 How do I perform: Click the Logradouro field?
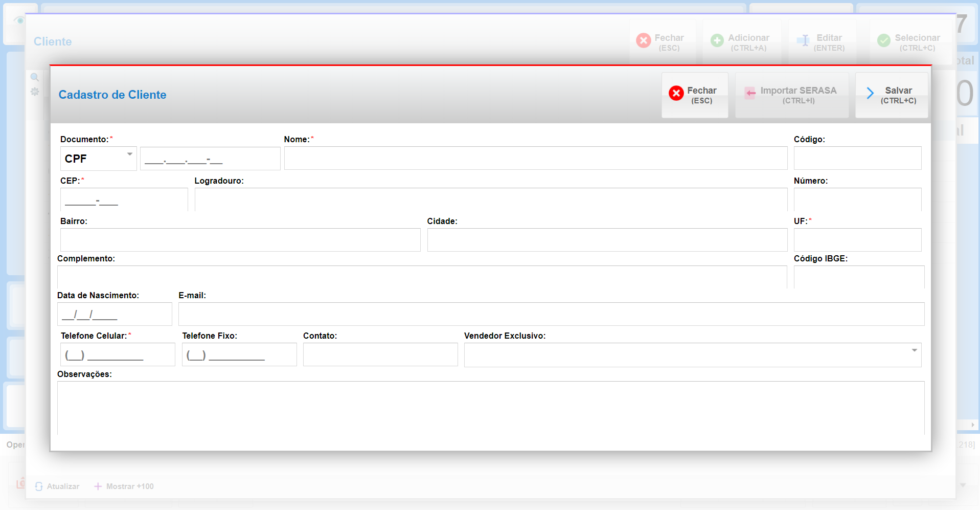click(491, 199)
